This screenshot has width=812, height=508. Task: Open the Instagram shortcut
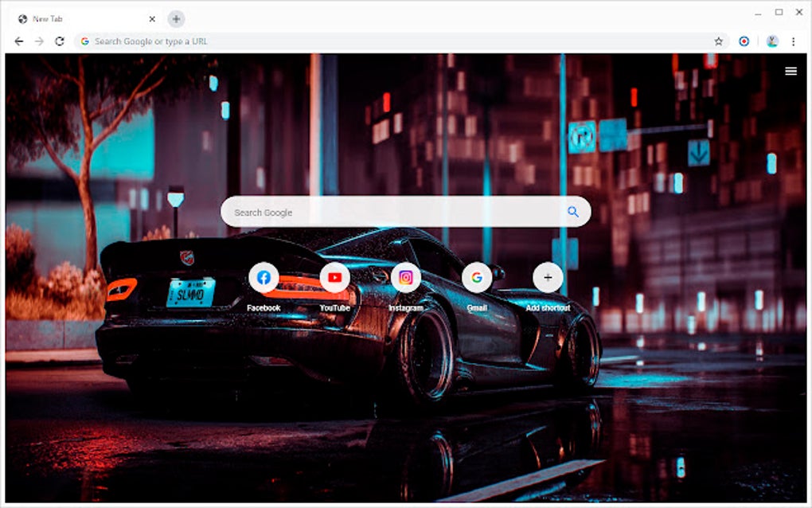pos(406,278)
